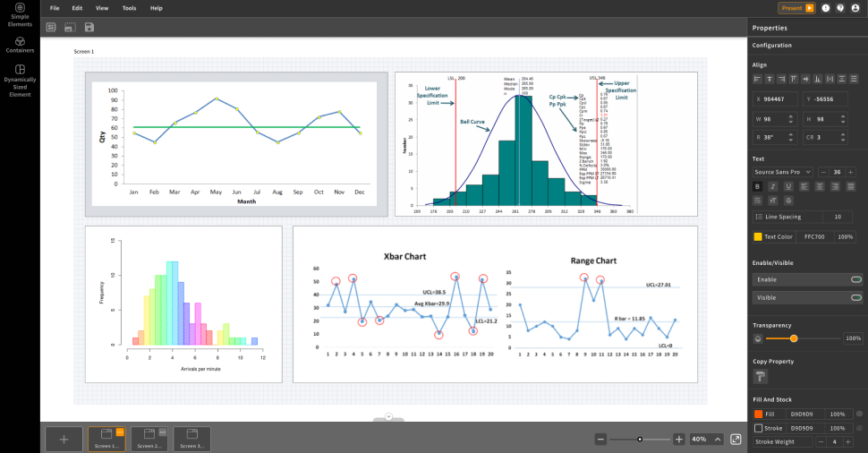This screenshot has height=453, width=868.
Task: Open the Tools menu
Action: tap(129, 8)
